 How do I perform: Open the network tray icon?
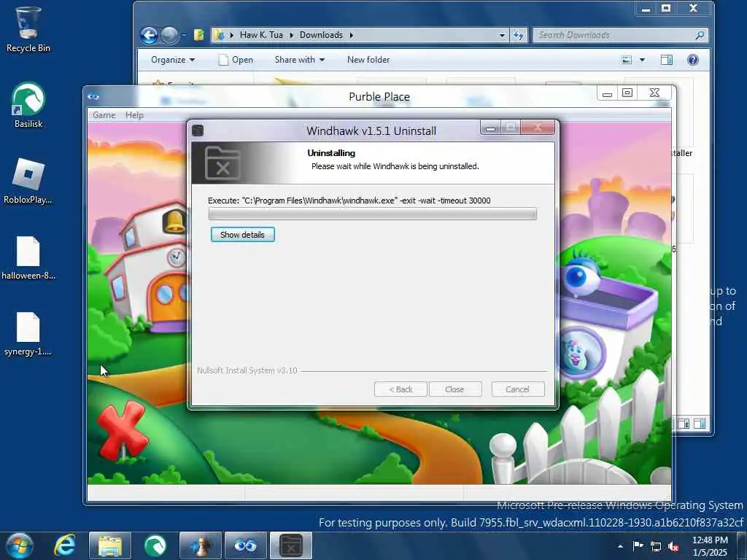pos(656,546)
